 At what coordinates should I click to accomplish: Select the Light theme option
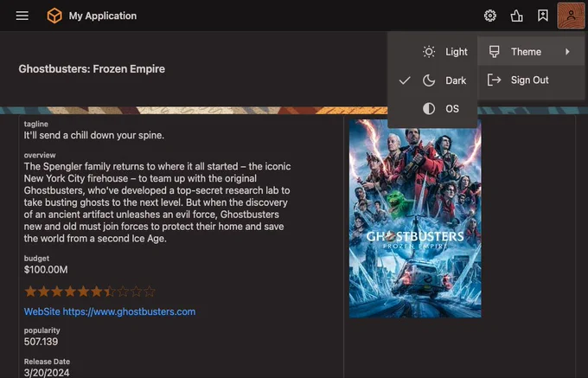click(432, 52)
